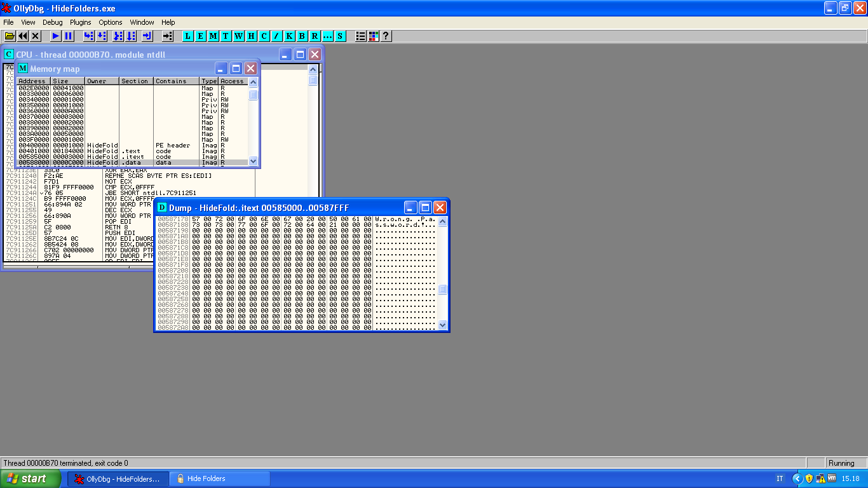Close the debugged program with the X toolbar icon

point(36,36)
